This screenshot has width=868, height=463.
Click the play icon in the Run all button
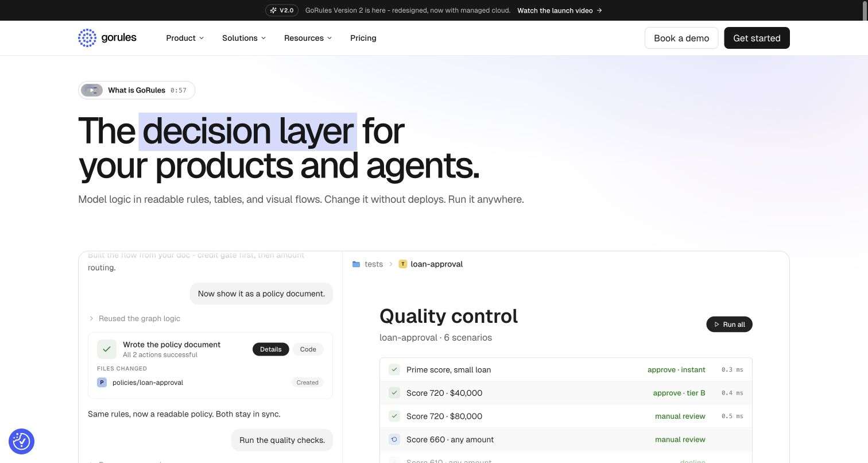click(x=716, y=325)
